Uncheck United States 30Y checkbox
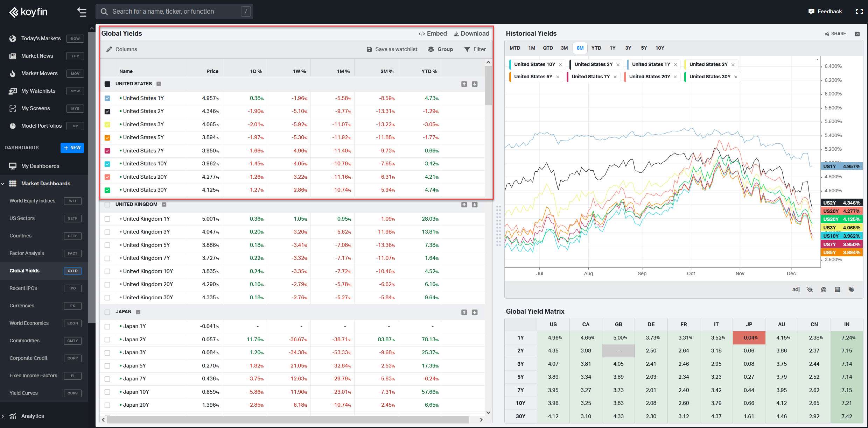The width and height of the screenshot is (868, 428). coord(107,190)
